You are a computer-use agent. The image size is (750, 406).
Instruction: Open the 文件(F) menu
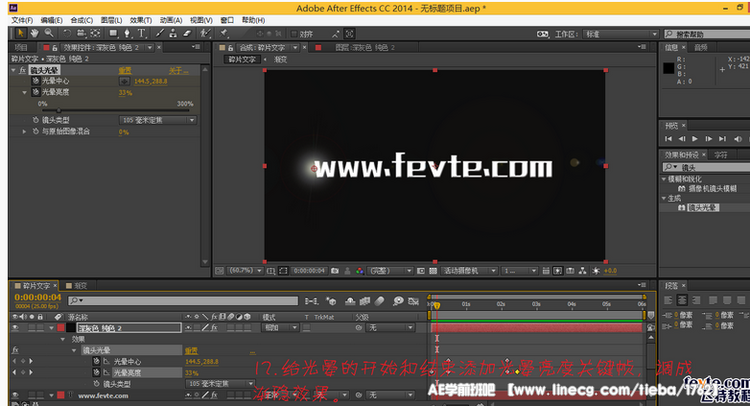pos(22,20)
